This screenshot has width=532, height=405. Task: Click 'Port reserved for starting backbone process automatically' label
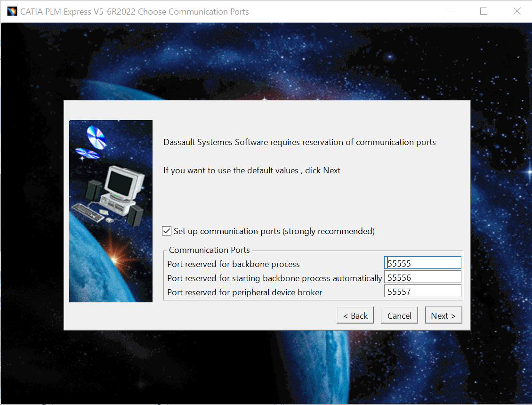[x=274, y=278]
